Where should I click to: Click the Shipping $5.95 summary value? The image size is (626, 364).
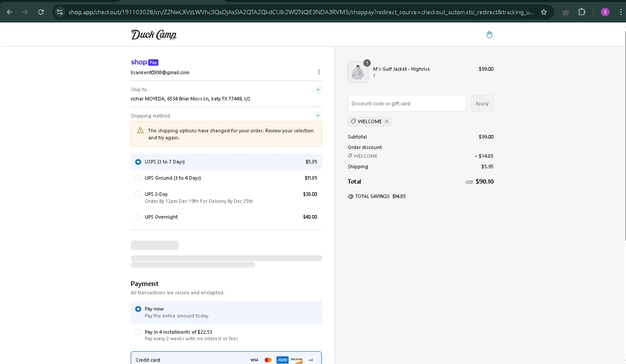coord(487,167)
